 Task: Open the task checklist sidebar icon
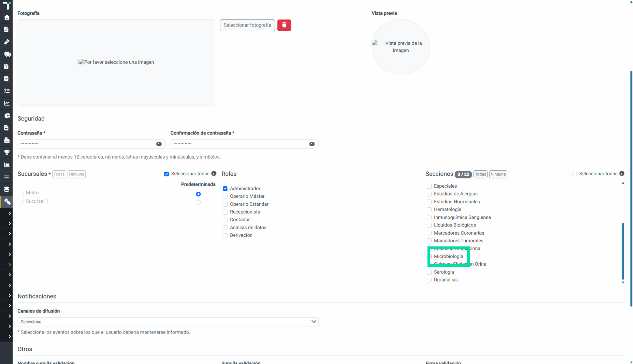[7, 91]
